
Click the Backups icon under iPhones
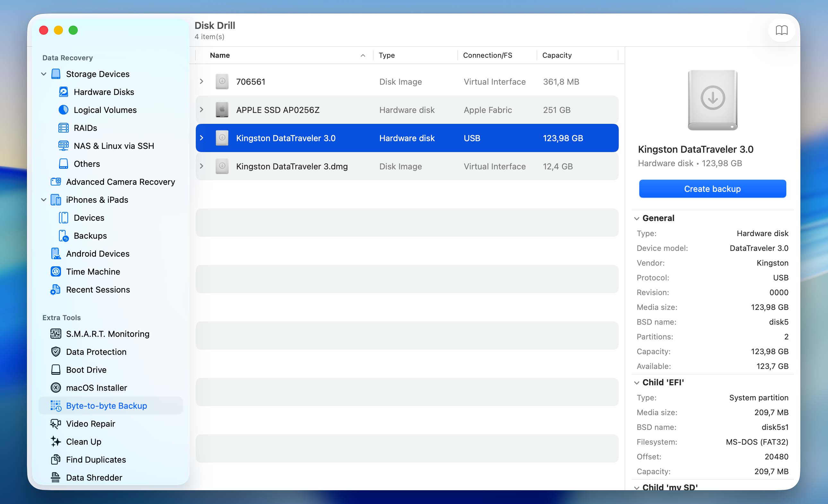(64, 235)
